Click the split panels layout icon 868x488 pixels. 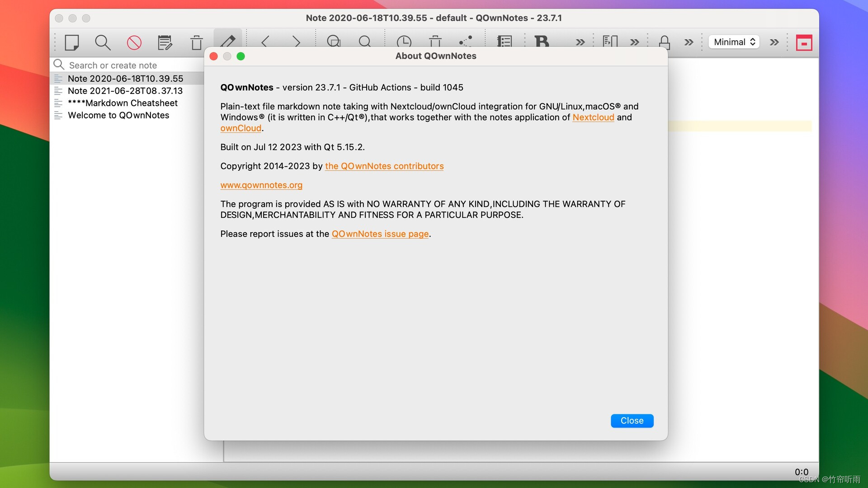[x=610, y=41]
